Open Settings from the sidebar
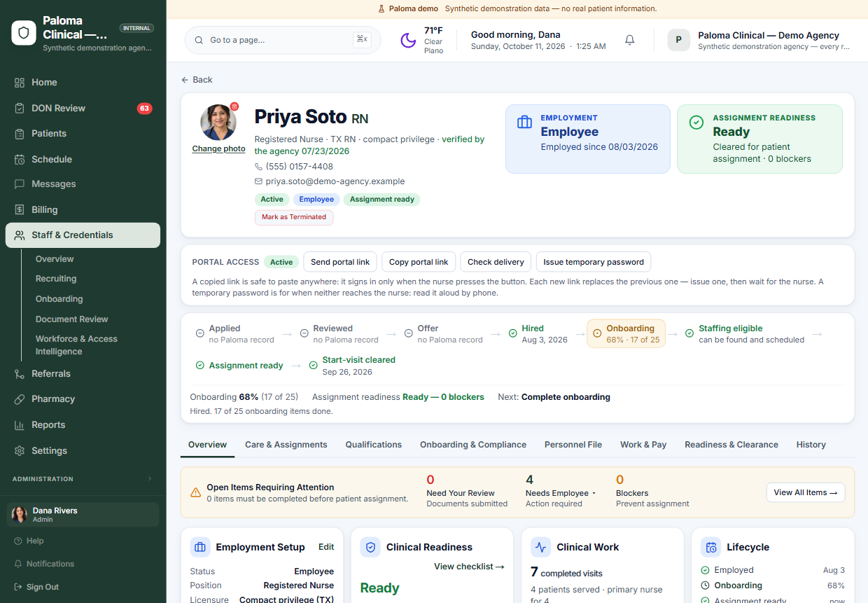Image resolution: width=868 pixels, height=603 pixels. coord(83,450)
